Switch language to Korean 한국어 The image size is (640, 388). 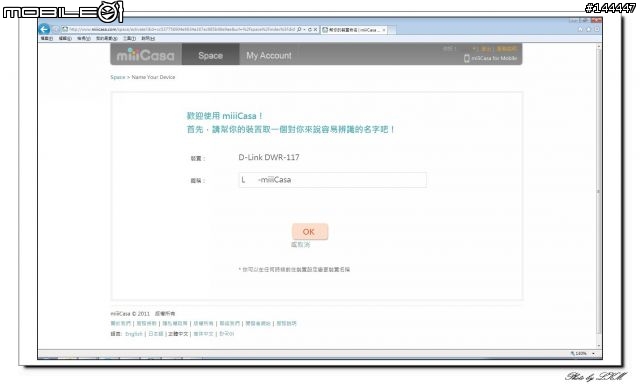pos(227,333)
